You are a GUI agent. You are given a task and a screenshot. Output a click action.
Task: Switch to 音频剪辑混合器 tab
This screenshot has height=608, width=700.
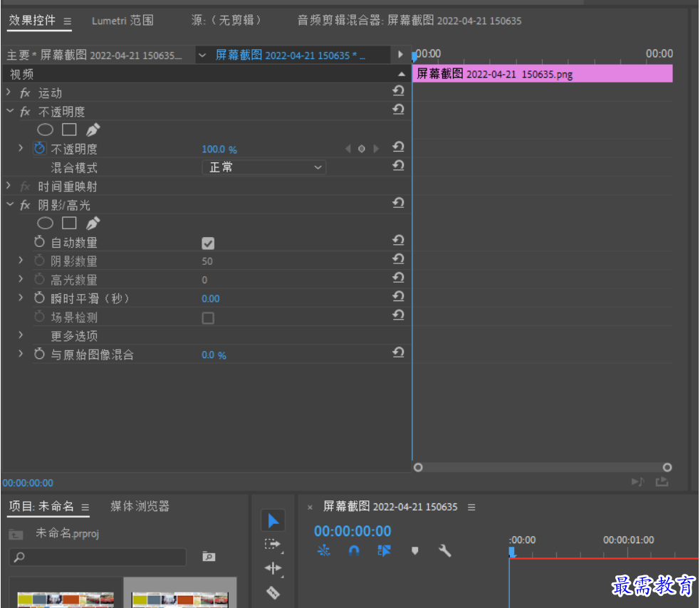(409, 21)
